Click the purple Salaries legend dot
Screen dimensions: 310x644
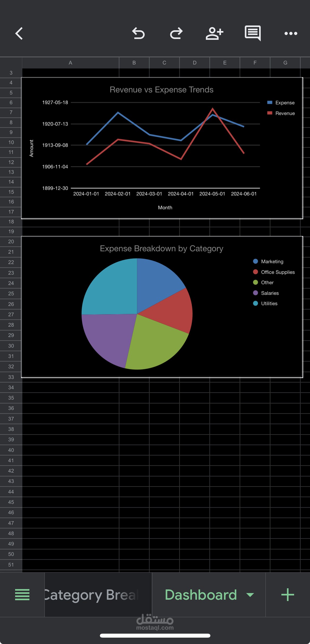255,293
